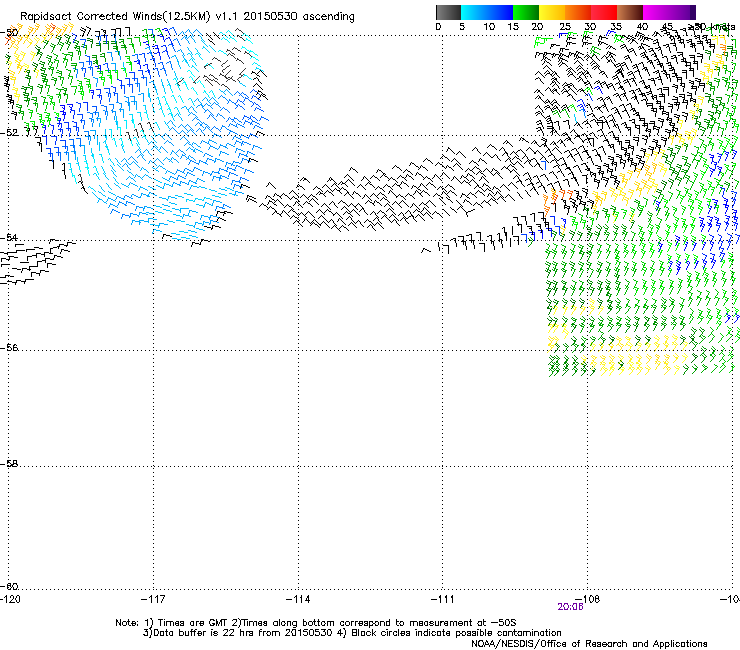Viewport: 740px width, 650px height.
Task: Click the orange 25-30 knots color band
Action: (578, 12)
